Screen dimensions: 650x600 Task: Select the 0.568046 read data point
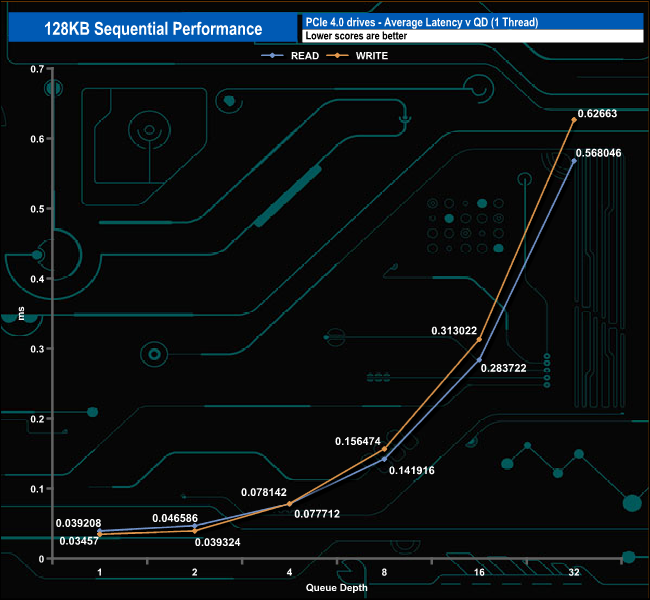coord(574,160)
